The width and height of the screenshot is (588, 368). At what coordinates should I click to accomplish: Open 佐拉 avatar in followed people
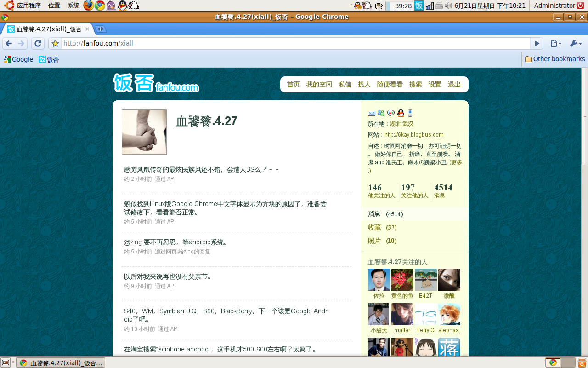(x=379, y=280)
